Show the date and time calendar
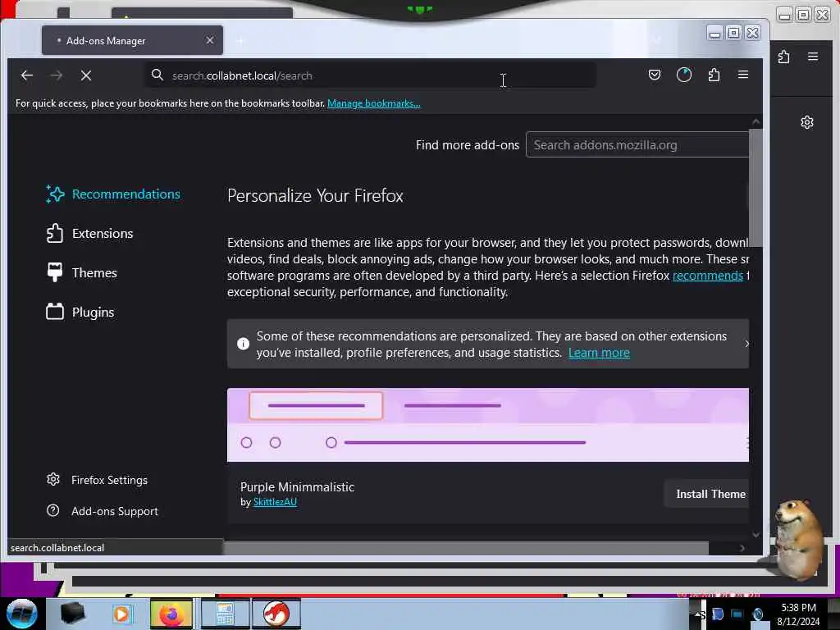Screen dimensions: 840x630 (798, 614)
